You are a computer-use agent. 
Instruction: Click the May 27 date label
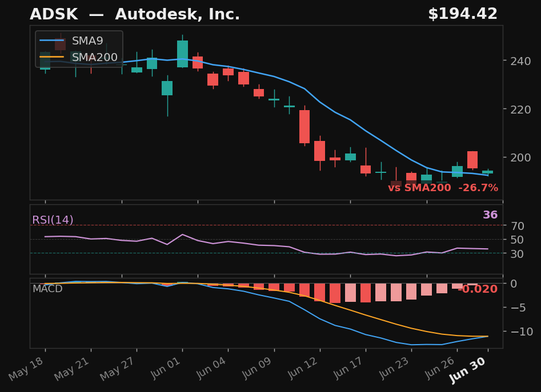(118, 369)
